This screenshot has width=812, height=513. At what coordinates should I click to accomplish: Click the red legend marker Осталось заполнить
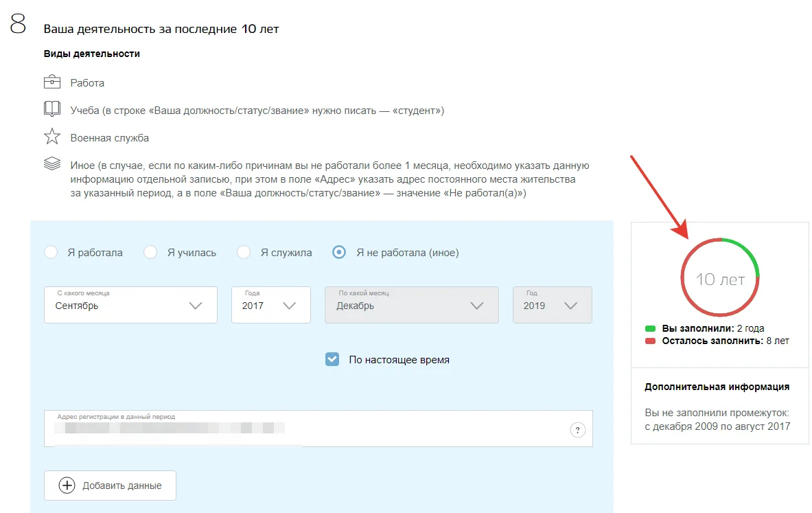[x=650, y=341]
